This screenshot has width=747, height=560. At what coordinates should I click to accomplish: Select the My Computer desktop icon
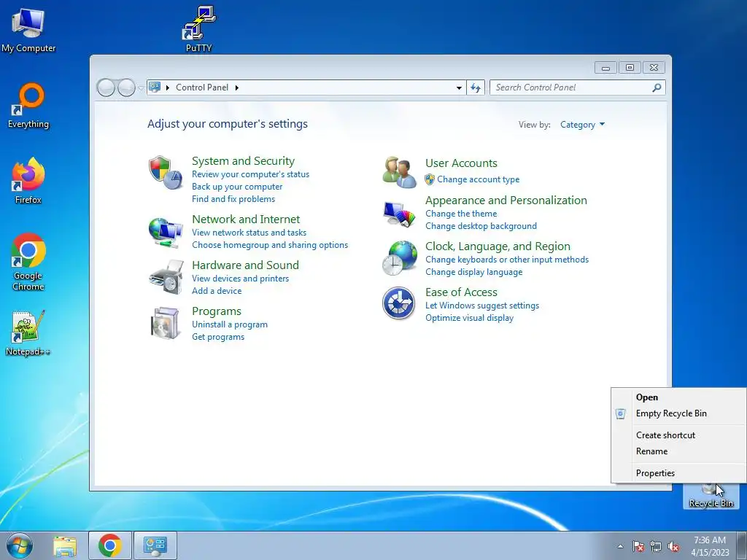(28, 30)
